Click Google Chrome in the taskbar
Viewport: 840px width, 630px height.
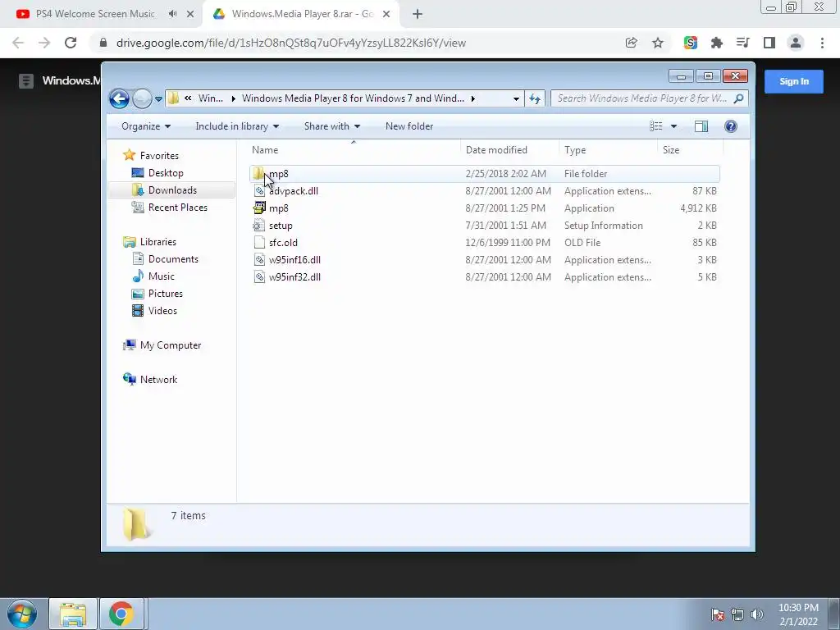click(x=121, y=614)
